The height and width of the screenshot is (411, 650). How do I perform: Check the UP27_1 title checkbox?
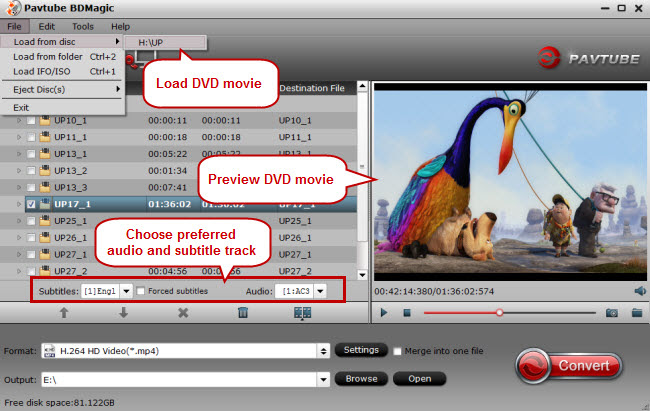click(x=31, y=255)
